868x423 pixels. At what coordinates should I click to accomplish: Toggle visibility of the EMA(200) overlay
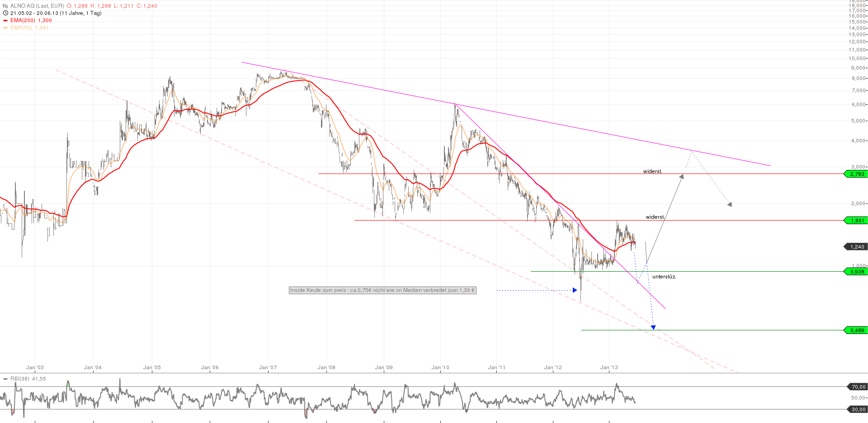click(5, 20)
